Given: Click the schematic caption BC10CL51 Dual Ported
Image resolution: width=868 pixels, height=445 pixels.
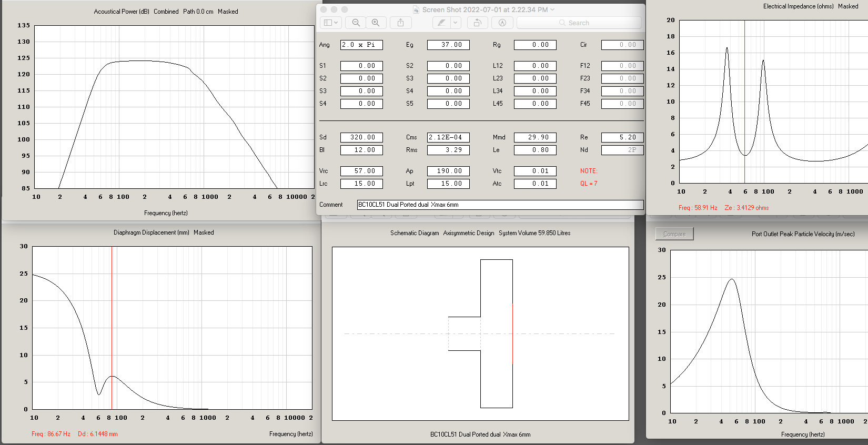Looking at the screenshot, I should [480, 434].
